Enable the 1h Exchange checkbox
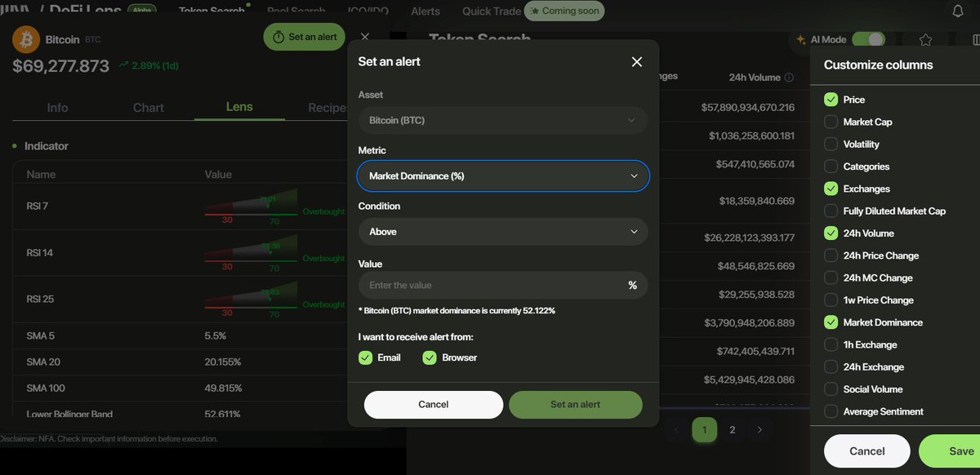This screenshot has height=475, width=980. 831,344
